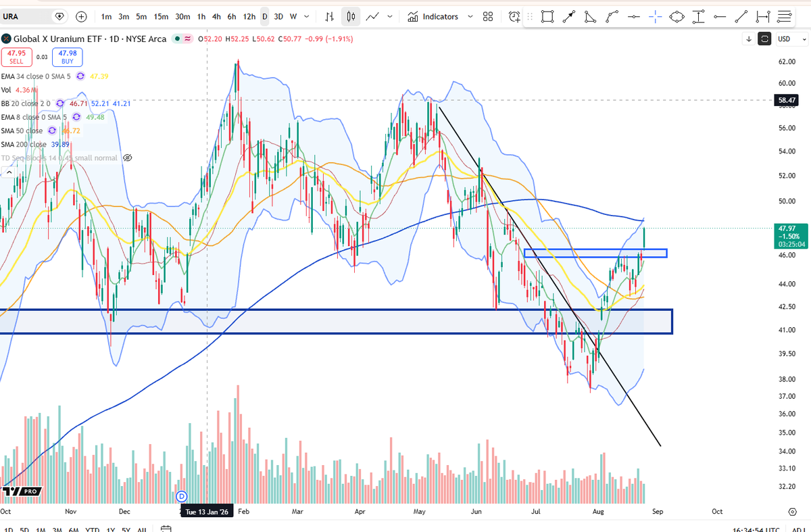Create an alert with the clock icon
This screenshot has width=811, height=532.
tap(515, 16)
